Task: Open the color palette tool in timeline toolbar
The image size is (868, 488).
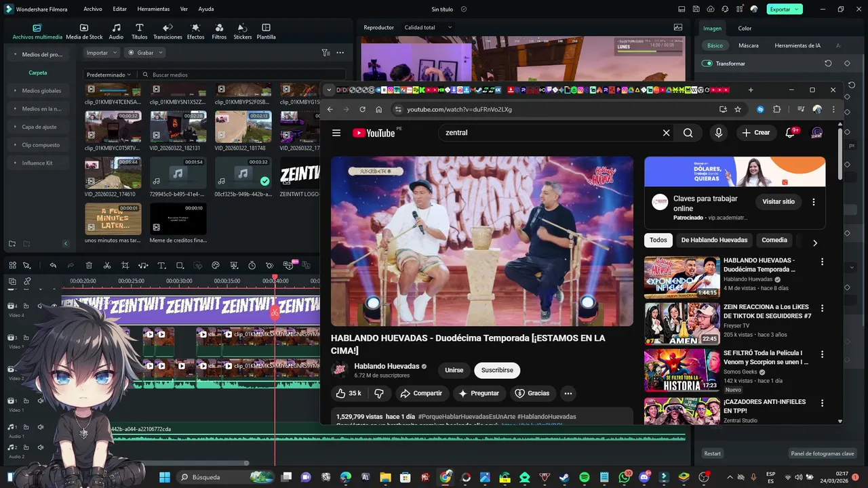Action: click(216, 265)
